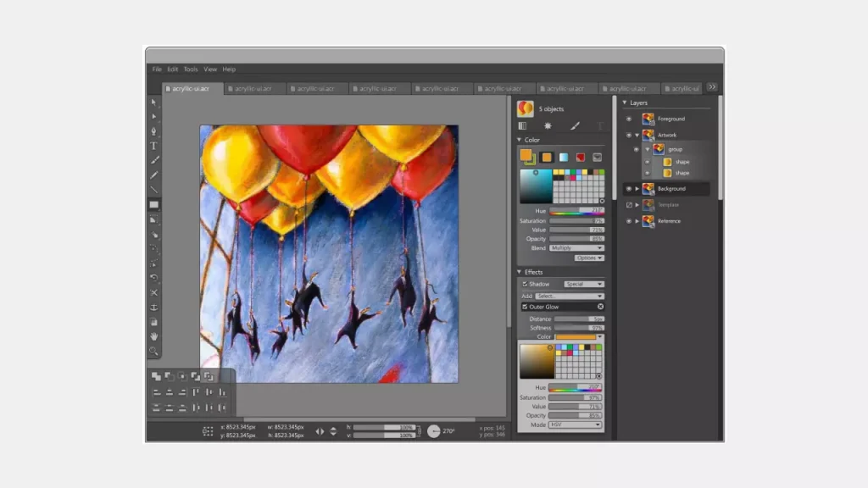
Task: Select the Pen tool icon
Action: [x=154, y=131]
